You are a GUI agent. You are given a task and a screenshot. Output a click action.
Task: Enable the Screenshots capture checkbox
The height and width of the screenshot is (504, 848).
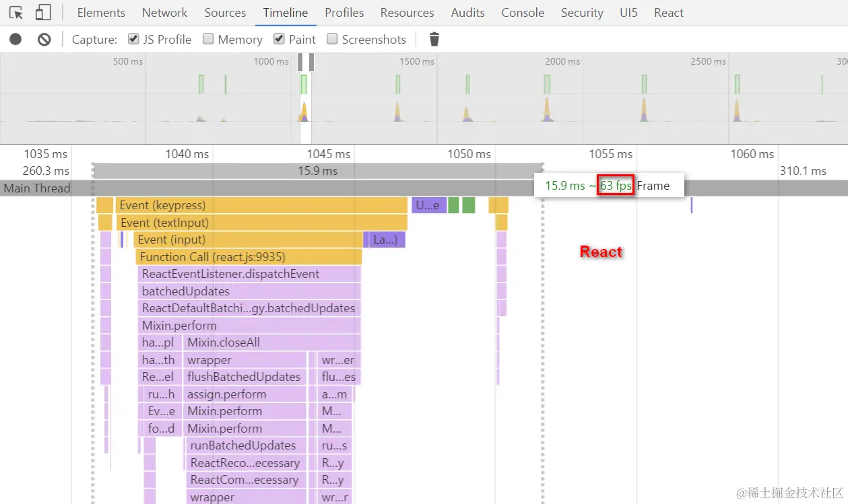click(332, 39)
